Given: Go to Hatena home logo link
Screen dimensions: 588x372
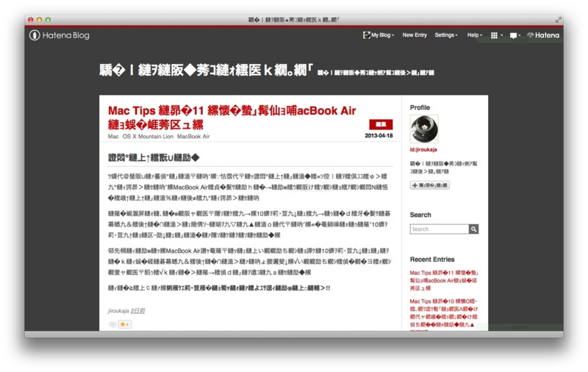Looking at the screenshot, I should tap(543, 35).
